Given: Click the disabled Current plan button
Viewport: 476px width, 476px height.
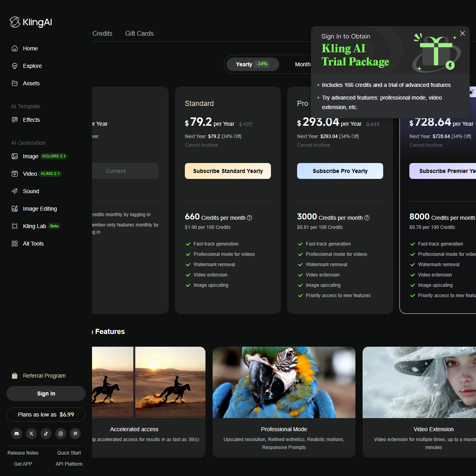Looking at the screenshot, I should click(x=125, y=171).
